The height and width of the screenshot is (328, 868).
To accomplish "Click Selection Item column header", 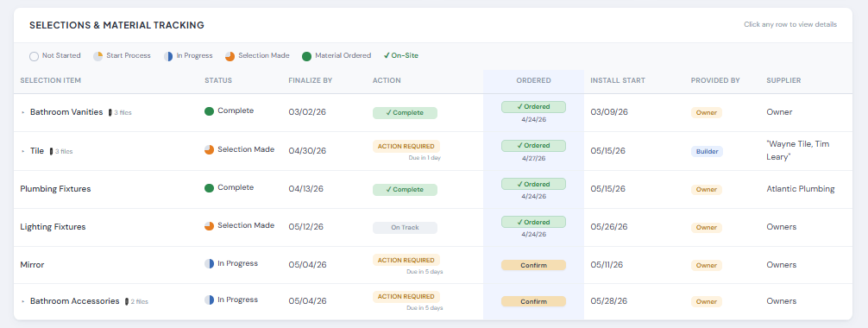I will point(50,81).
